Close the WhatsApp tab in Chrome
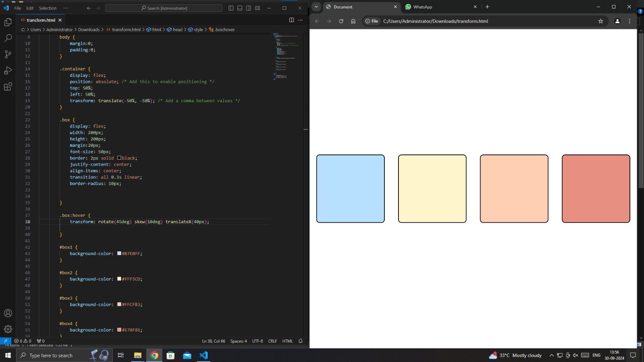Viewport: 644px width, 362px height. click(475, 7)
